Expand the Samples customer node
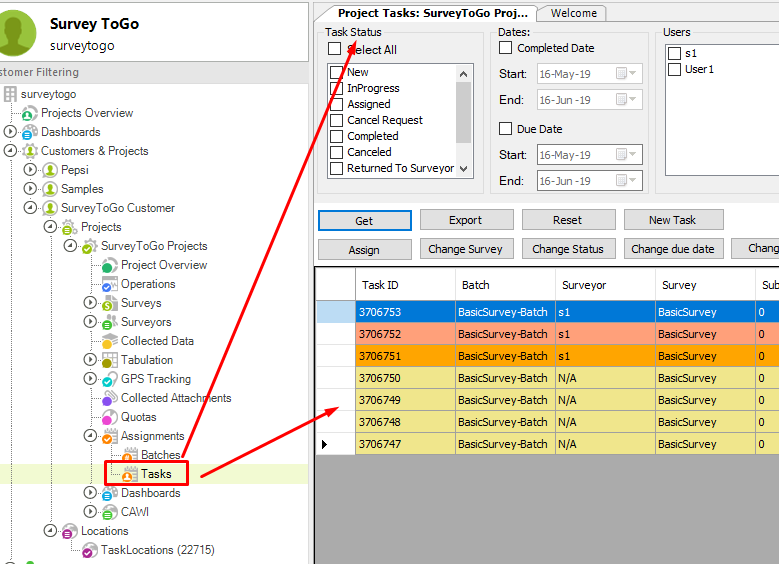 tap(30, 189)
